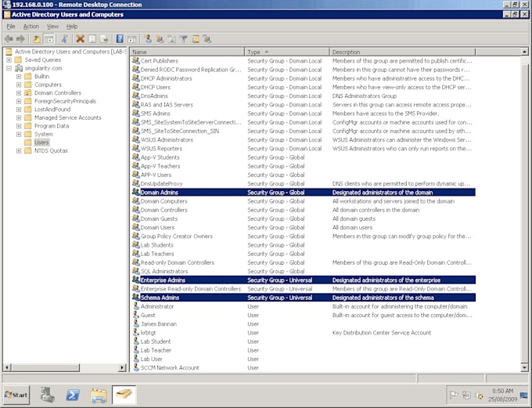Open the Windows Start menu
The width and height of the screenshot is (532, 408).
(16, 395)
